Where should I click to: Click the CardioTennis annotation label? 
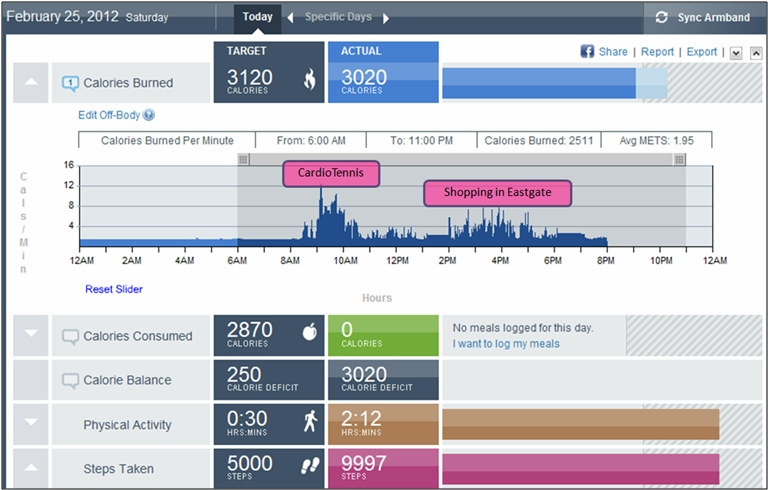331,173
